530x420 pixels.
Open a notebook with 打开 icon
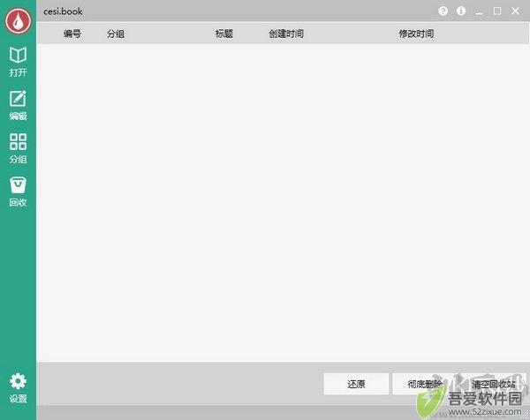(x=18, y=62)
